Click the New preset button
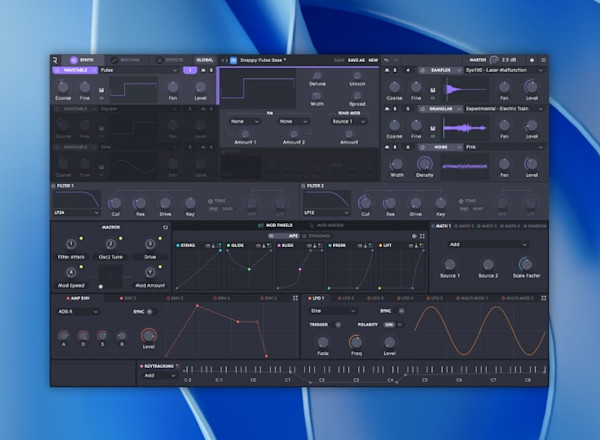Viewport: 600px width, 440px height. [373, 60]
